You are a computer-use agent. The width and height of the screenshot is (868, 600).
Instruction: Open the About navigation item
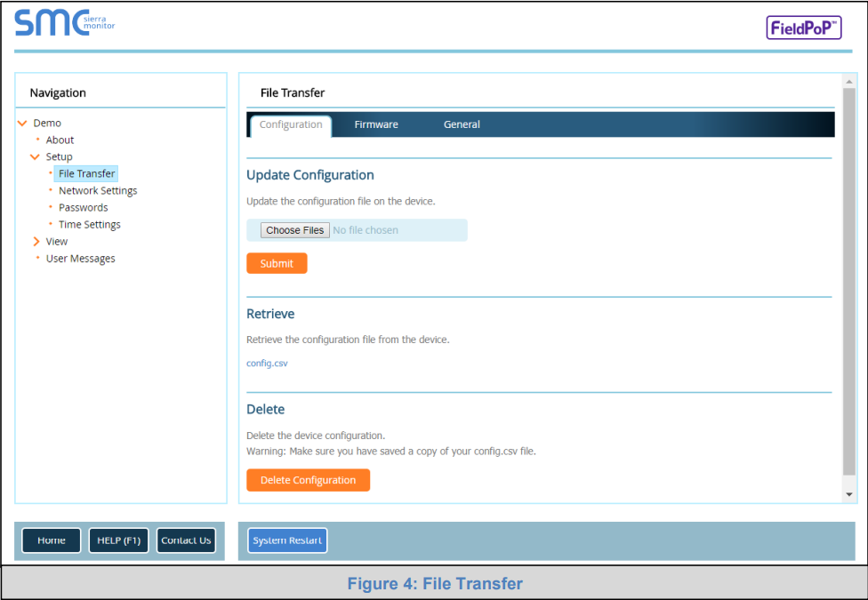click(x=60, y=140)
